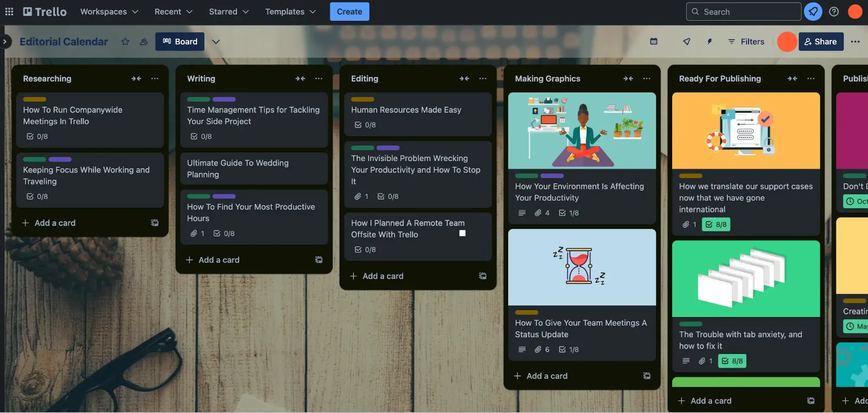Open card Keeping Focus While Working and Traveling
868x413 pixels.
(90, 180)
